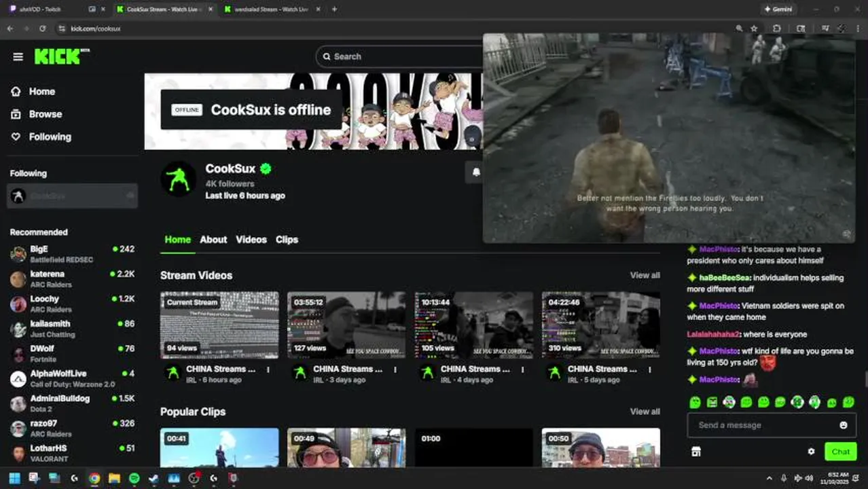
Task: Open Loochy's recommended channel avatar
Action: (x=18, y=304)
